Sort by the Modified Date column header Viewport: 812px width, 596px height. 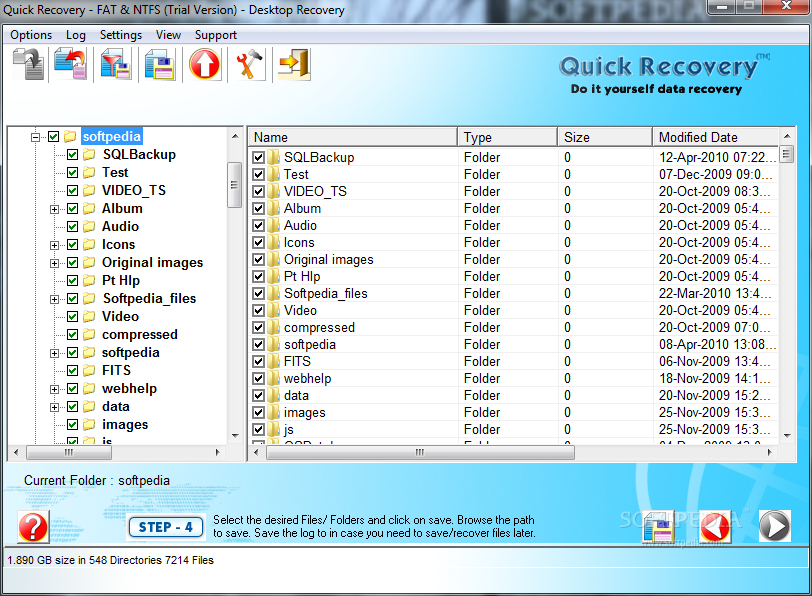[716, 137]
